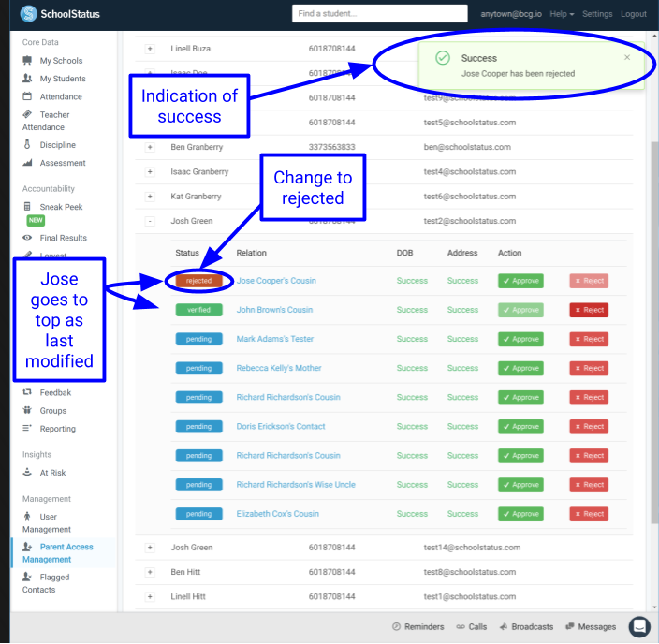This screenshot has width=659, height=644.
Task: Open the chat bubble widget icon
Action: 639,626
